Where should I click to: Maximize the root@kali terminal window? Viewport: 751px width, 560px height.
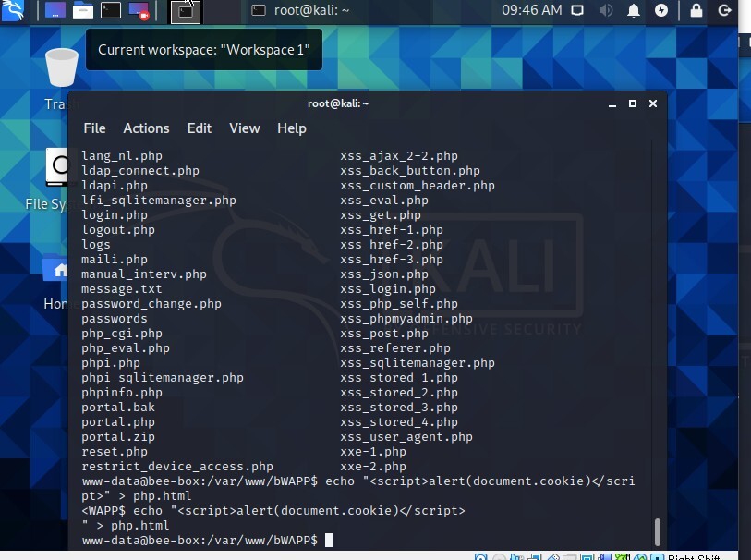coord(633,103)
